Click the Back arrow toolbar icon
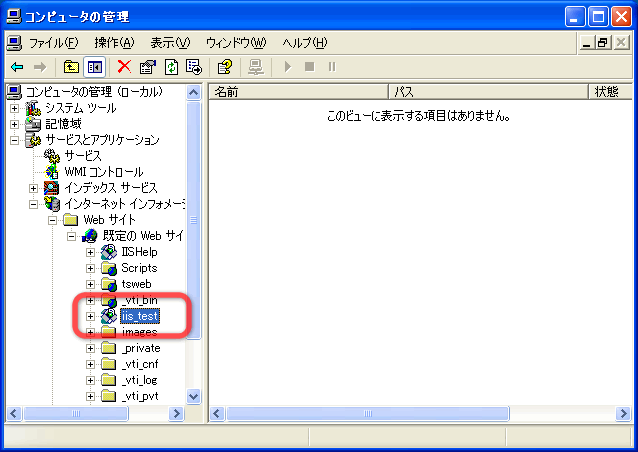This screenshot has height=452, width=638. point(17,67)
